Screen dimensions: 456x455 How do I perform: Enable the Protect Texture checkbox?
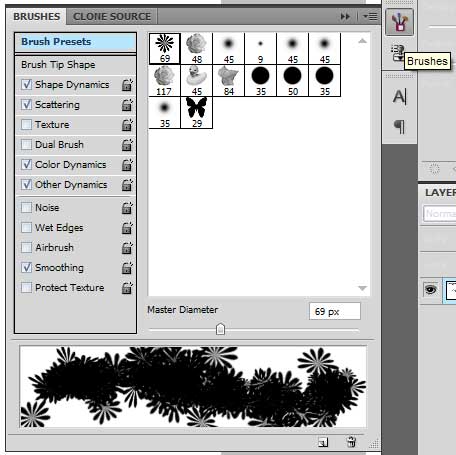(x=26, y=287)
